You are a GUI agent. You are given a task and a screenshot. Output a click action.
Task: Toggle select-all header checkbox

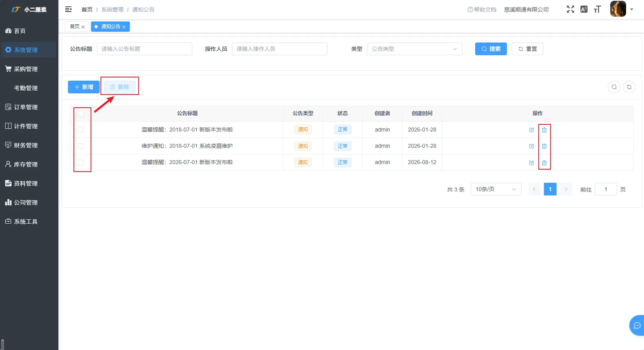(81, 114)
